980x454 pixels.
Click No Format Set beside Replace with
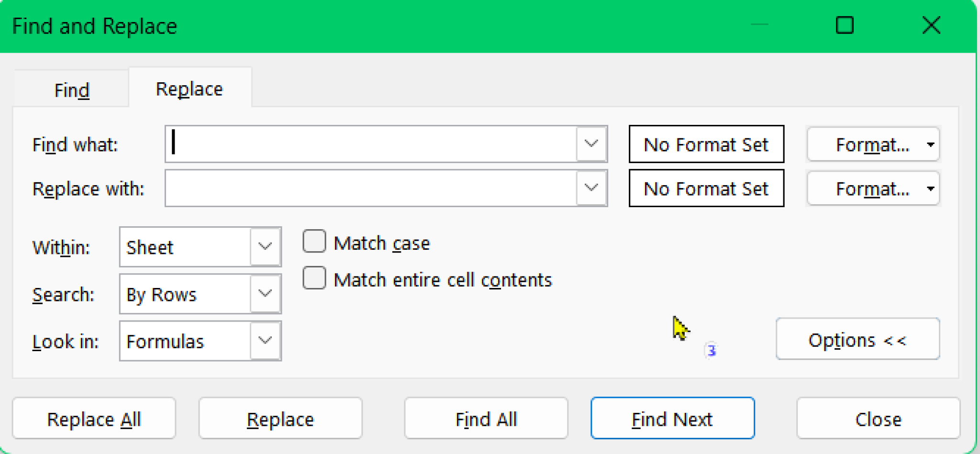coord(706,188)
